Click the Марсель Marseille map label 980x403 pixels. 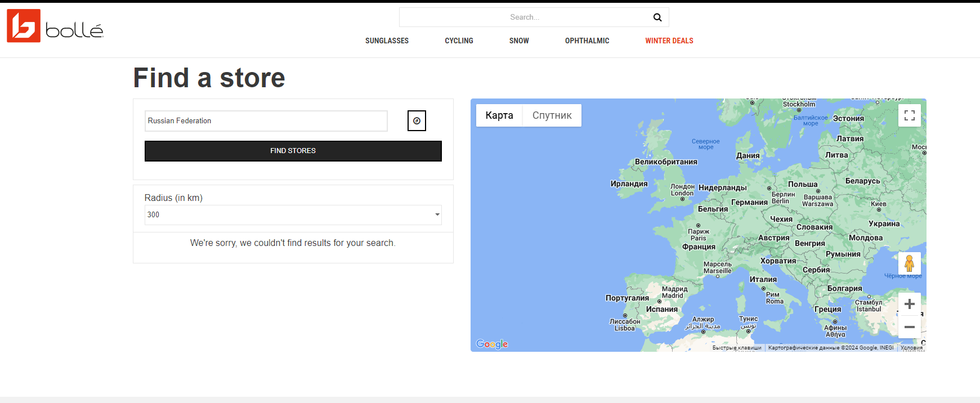[x=718, y=267]
